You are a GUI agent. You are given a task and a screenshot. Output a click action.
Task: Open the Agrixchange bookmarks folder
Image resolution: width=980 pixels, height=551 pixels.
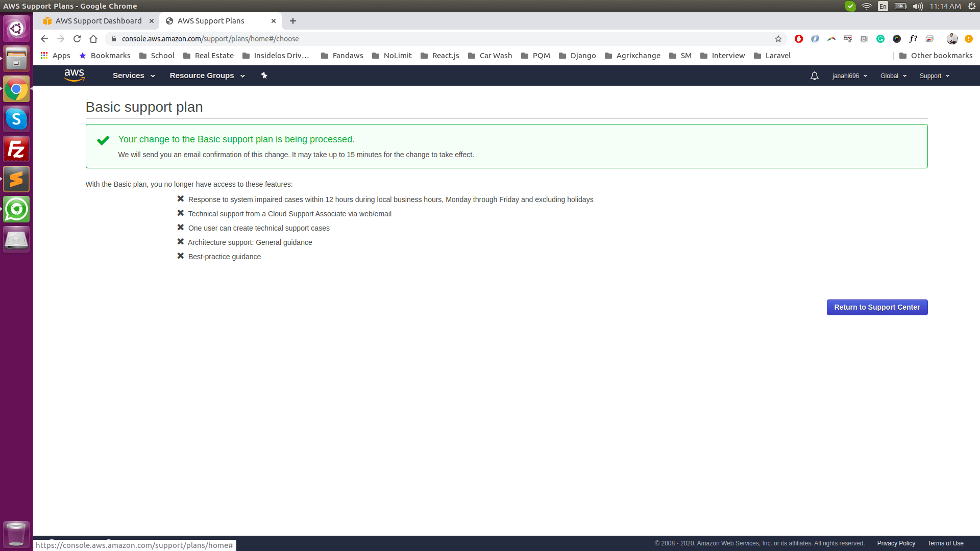pos(632,56)
